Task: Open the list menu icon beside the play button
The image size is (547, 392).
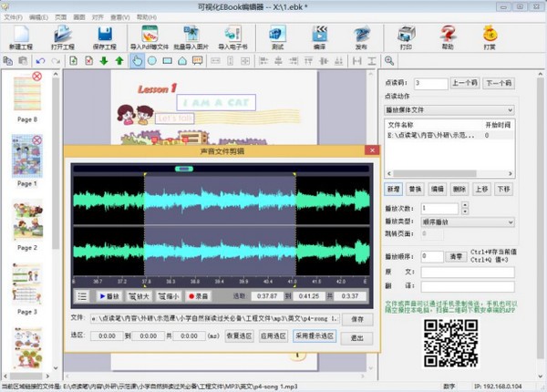Action: point(82,296)
